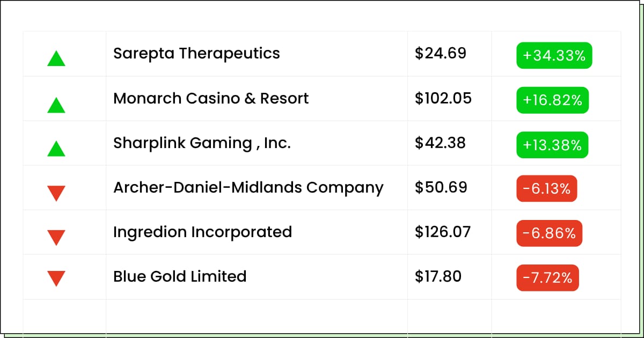Viewport: 644px width, 338px height.
Task: Select the $126.07 price for Ingredion
Action: (443, 232)
